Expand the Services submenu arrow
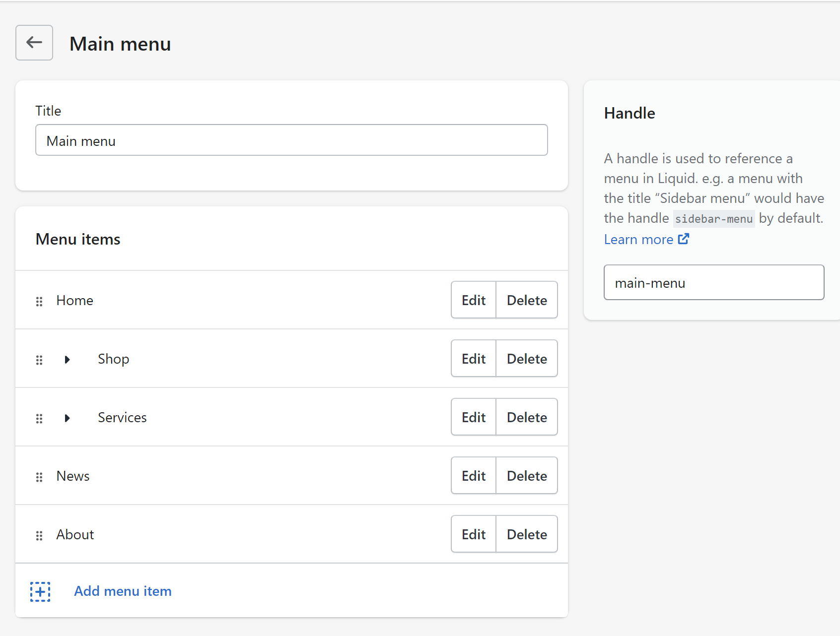This screenshot has width=840, height=636. click(68, 418)
